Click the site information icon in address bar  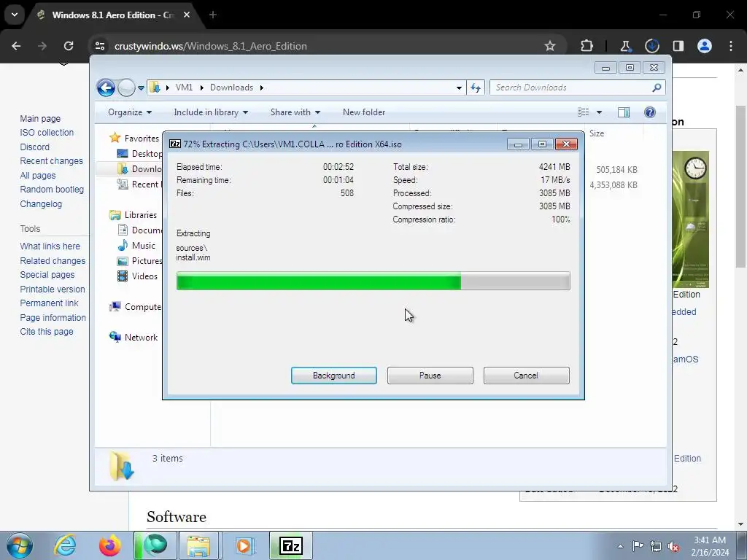pyautogui.click(x=100, y=46)
